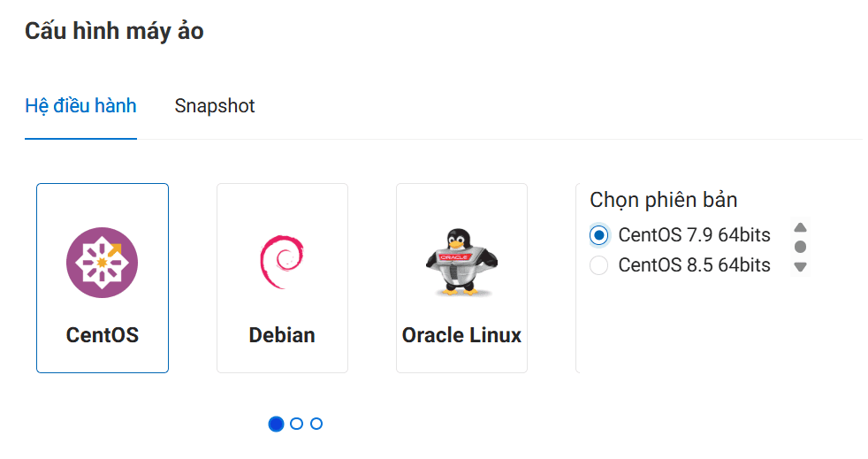Pick the Oracle Linux card label
This screenshot has width=868, height=459.
point(461,335)
